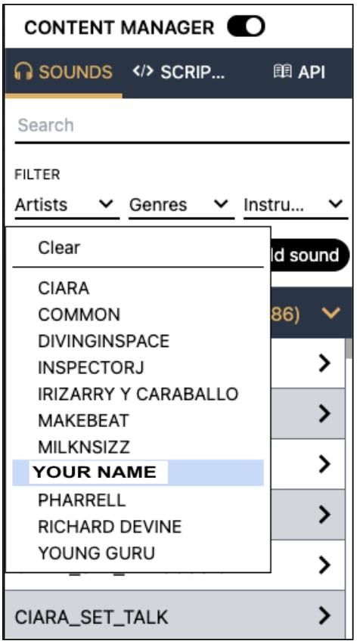Open the Genres filter dropdown
Viewport: 360px width, 644px height.
(181, 205)
